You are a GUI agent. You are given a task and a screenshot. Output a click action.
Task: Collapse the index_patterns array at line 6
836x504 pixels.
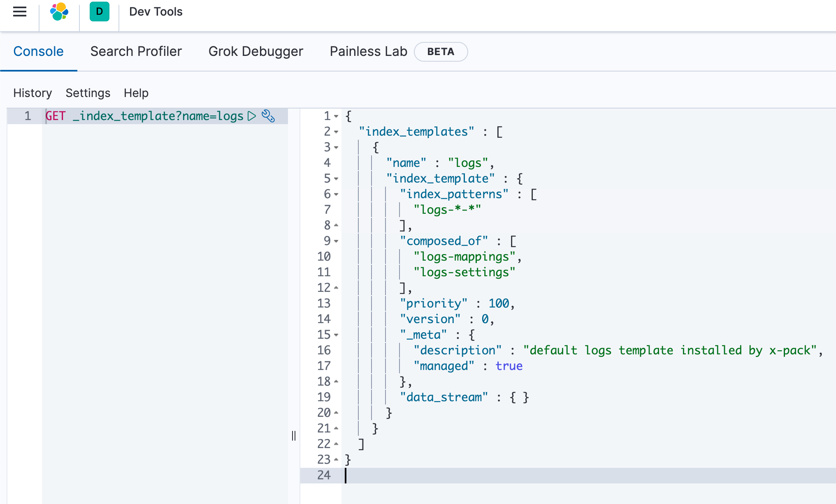[x=336, y=194]
